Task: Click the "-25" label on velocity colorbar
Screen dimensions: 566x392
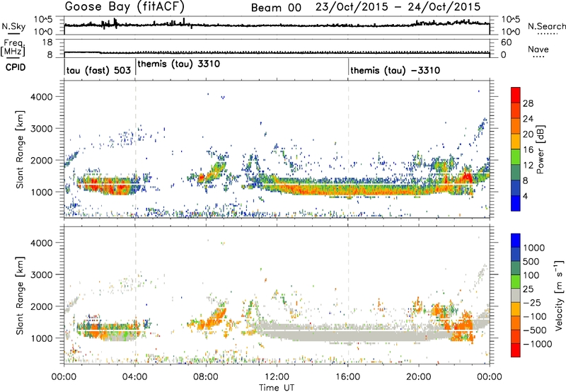Action: point(531,303)
